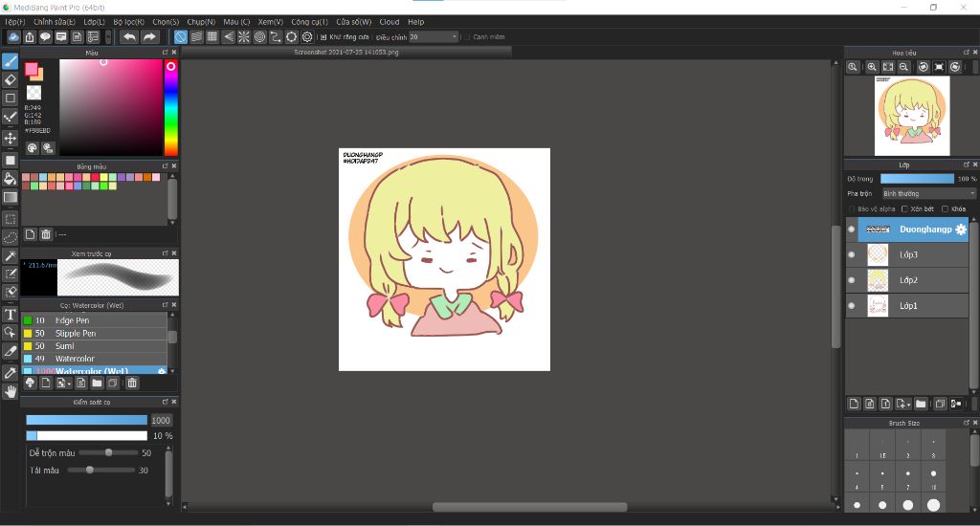Delete the selected brush with trash icon
The image size is (980, 526).
[132, 383]
